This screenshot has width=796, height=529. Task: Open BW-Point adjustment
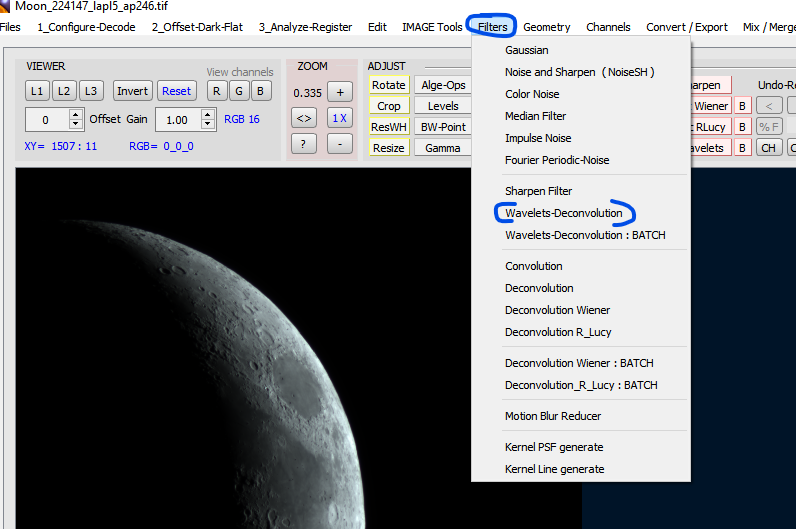(443, 127)
